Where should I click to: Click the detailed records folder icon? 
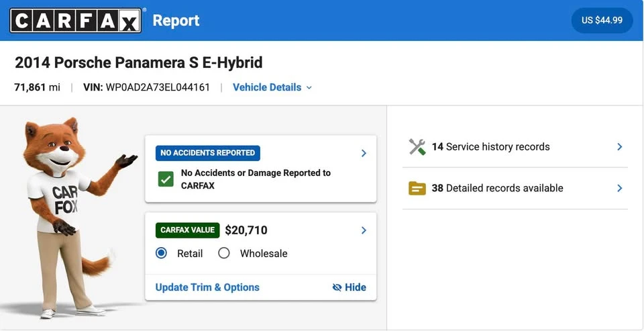click(x=417, y=188)
